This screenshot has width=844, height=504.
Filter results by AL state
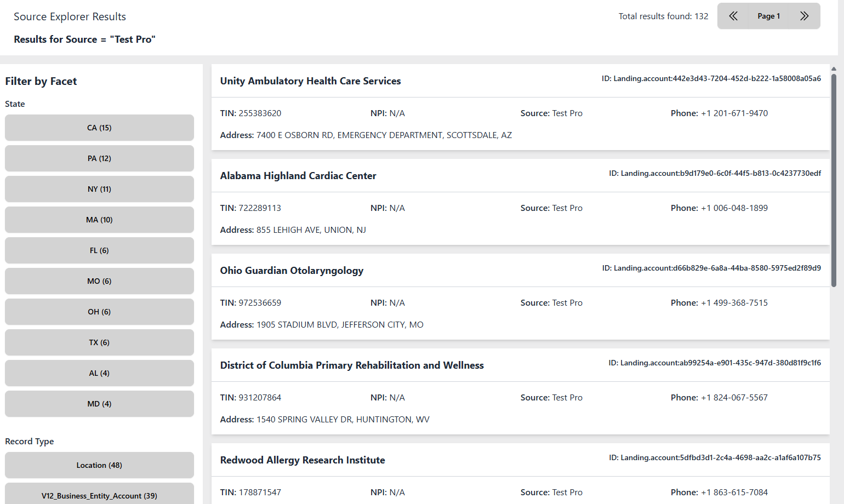pyautogui.click(x=99, y=373)
